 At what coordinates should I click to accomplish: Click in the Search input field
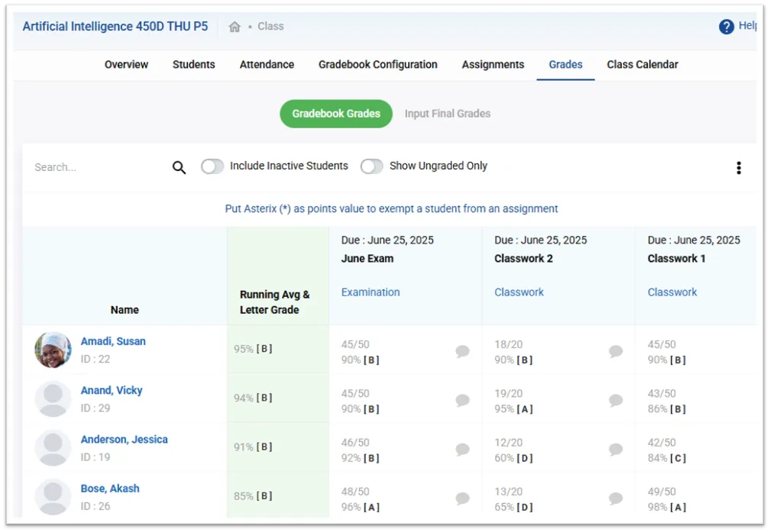point(99,167)
